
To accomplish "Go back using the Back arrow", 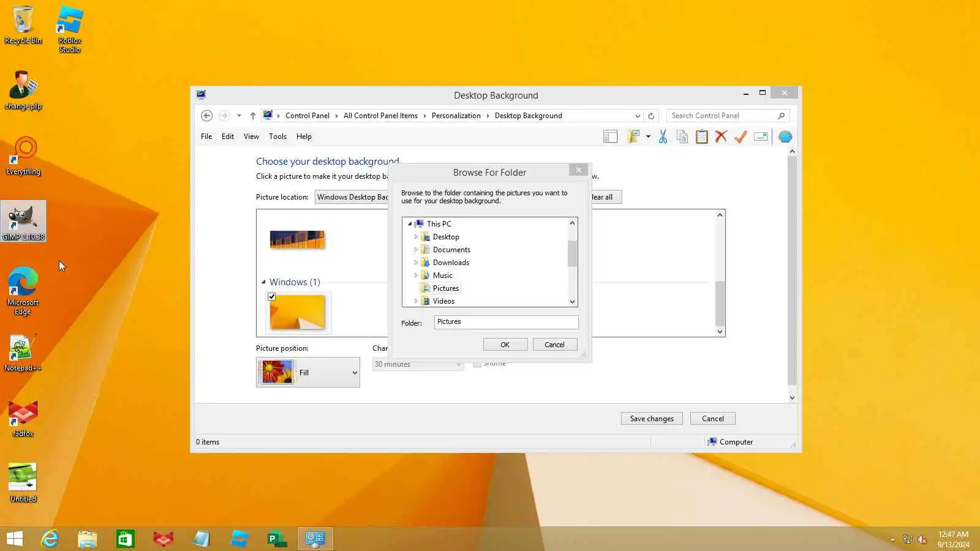I will click(207, 116).
